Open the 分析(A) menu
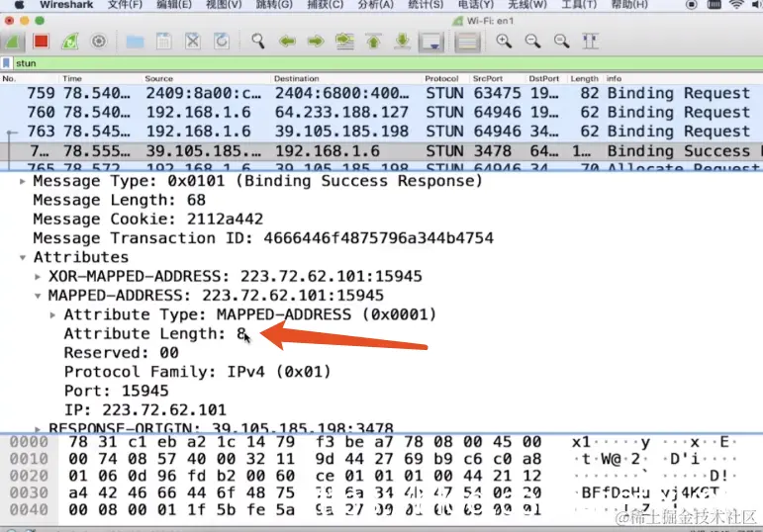Viewport: 763px width, 532px height. 376,5
